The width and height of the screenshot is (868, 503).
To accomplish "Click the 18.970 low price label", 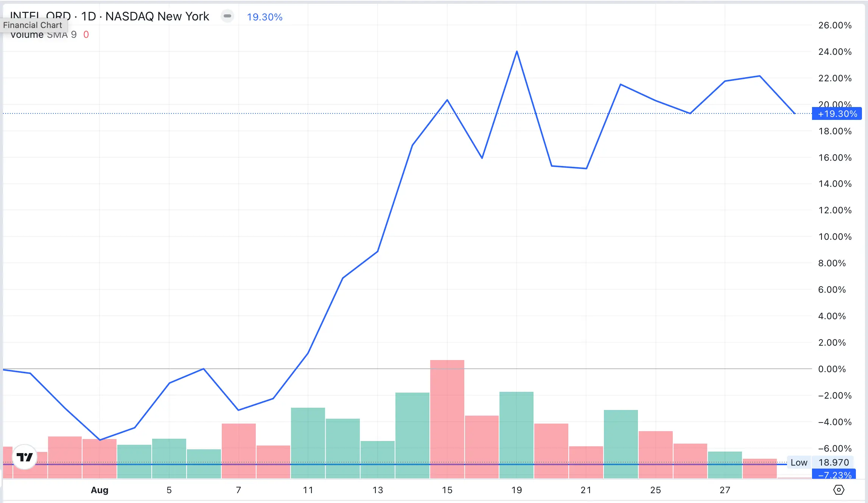I will click(x=834, y=462).
